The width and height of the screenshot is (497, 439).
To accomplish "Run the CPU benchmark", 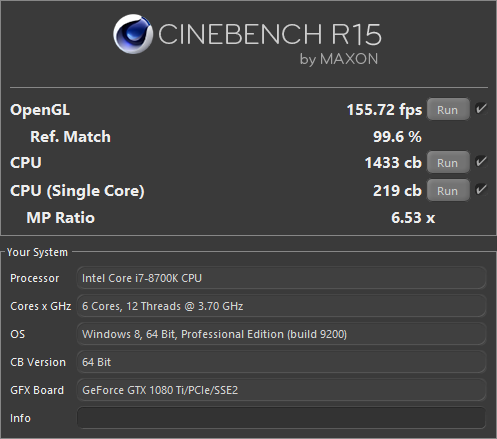I will pyautogui.click(x=448, y=162).
